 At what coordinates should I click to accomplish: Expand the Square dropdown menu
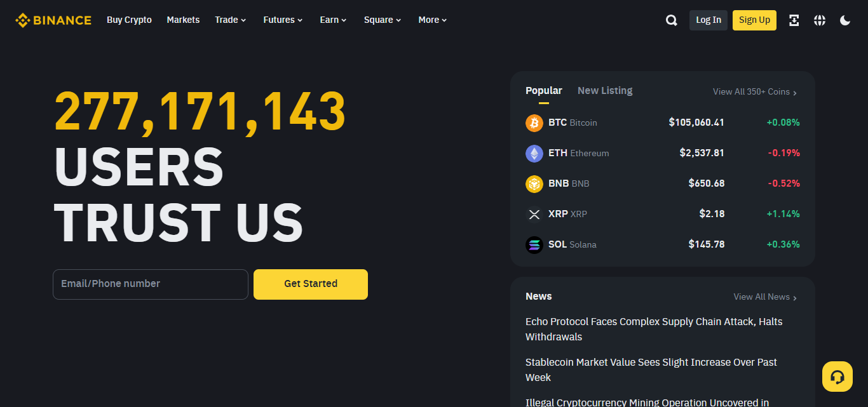[x=383, y=20]
